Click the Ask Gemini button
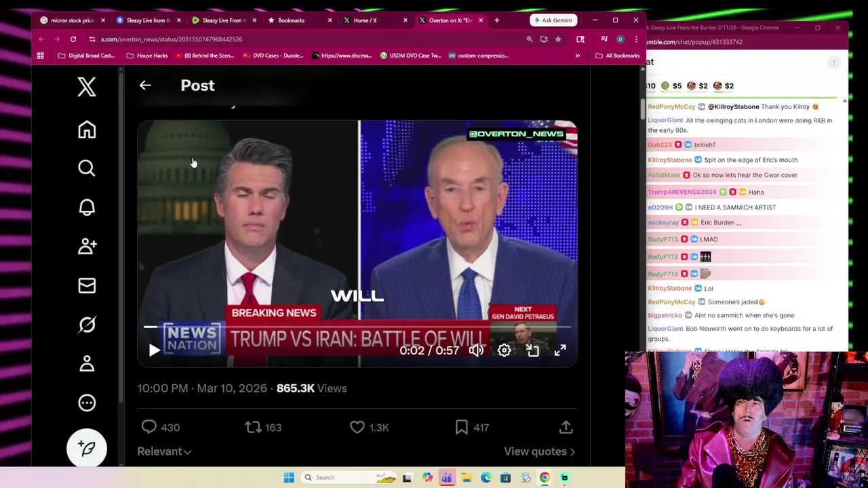Image resolution: width=868 pixels, height=488 pixels. click(552, 20)
